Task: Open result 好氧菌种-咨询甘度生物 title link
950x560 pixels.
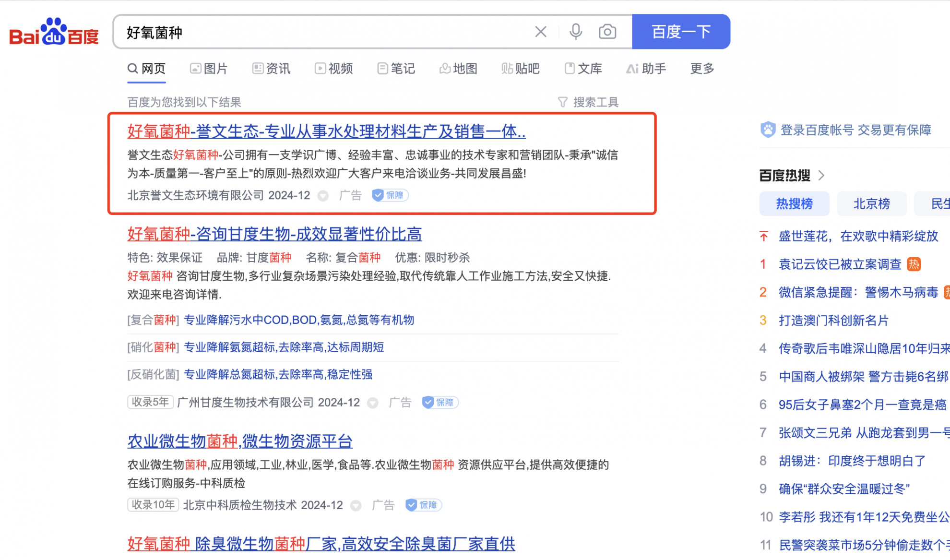Action: tap(274, 234)
